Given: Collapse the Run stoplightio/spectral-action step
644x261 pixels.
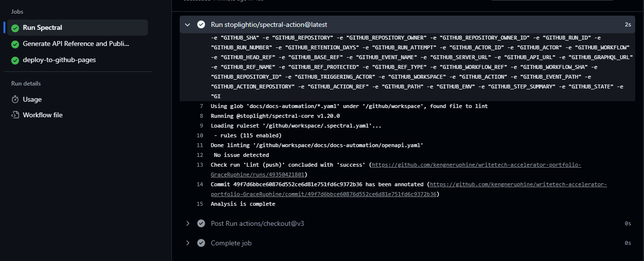Looking at the screenshot, I should [188, 24].
